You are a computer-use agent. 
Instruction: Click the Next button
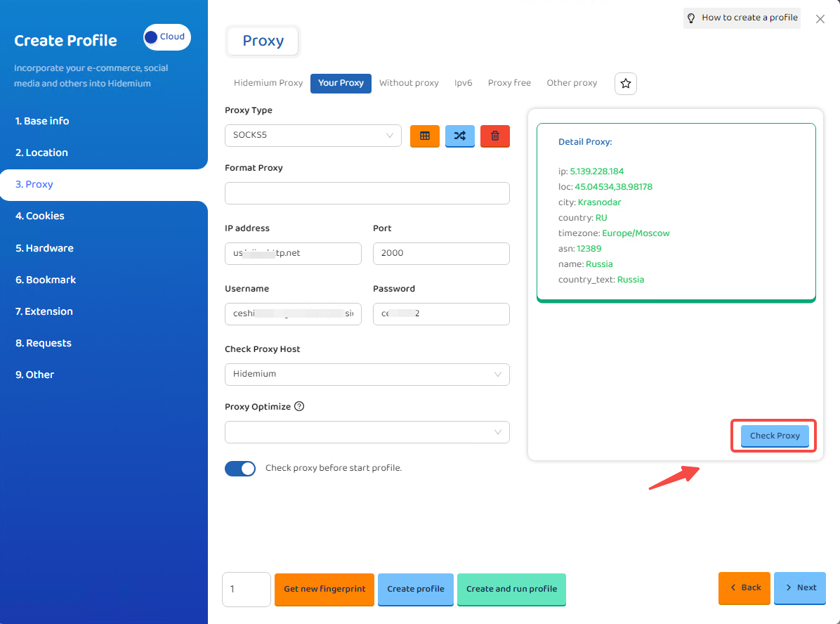799,587
